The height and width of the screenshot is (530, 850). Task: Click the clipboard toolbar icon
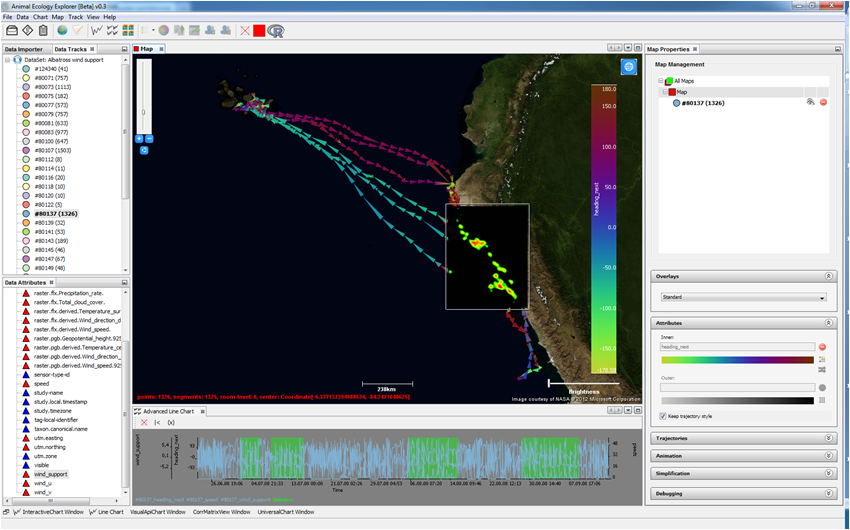coord(43,31)
